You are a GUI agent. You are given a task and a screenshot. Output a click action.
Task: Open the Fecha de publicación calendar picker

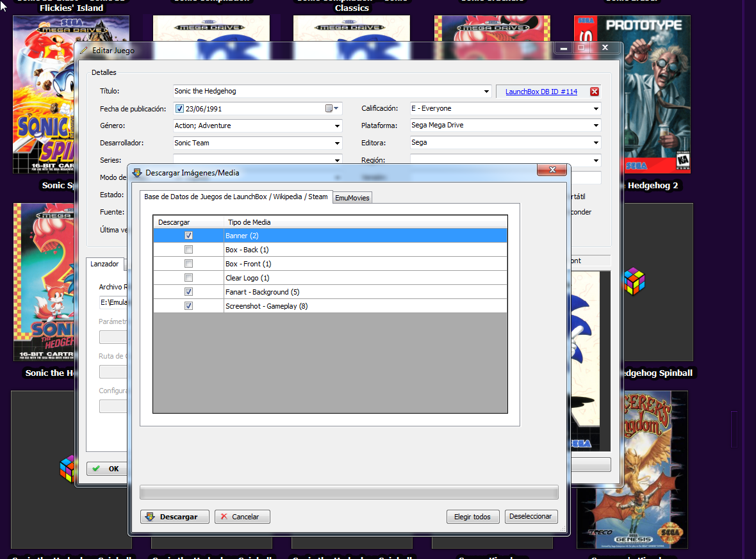click(x=332, y=108)
